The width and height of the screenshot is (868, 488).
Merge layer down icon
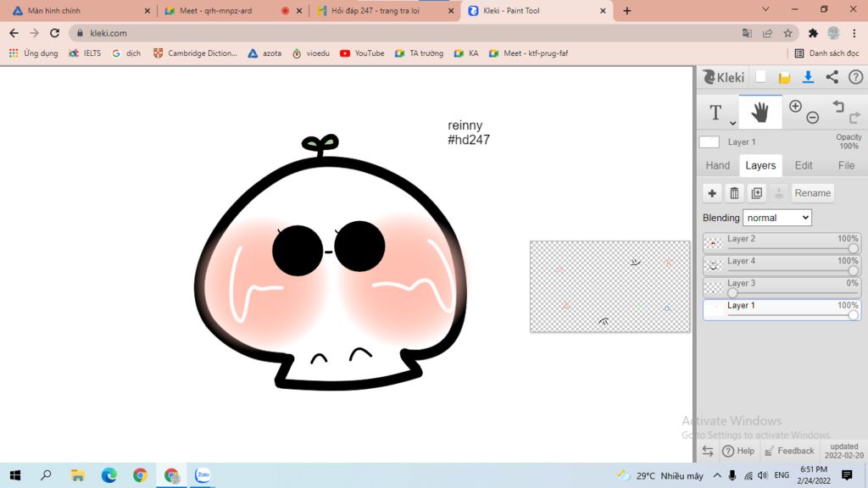pos(779,193)
